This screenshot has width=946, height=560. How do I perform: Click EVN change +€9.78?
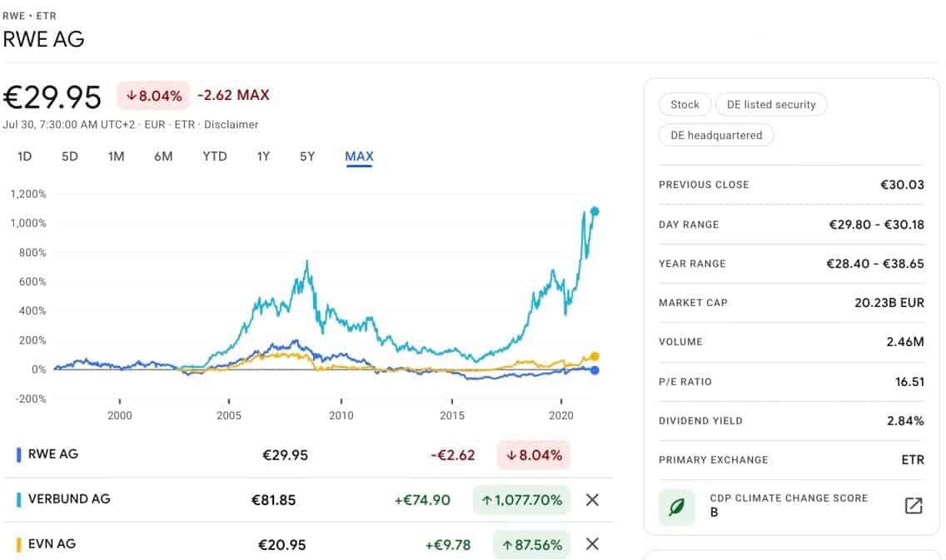448,545
